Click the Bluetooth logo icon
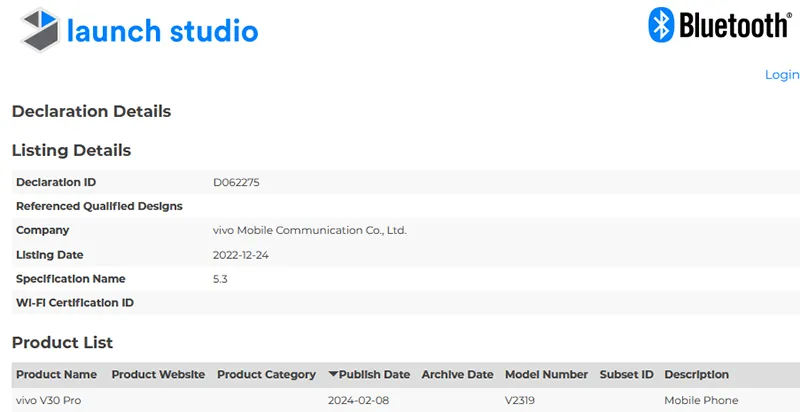This screenshot has width=800, height=412. click(x=661, y=24)
